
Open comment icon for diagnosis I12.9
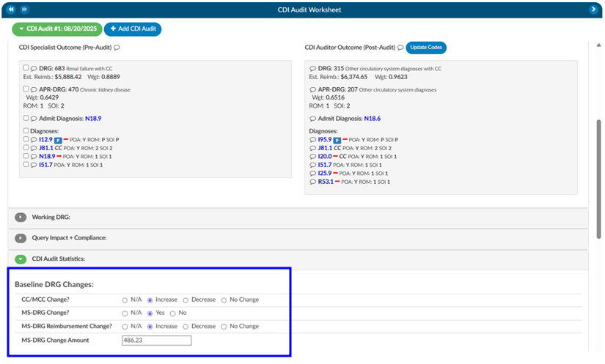(x=34, y=140)
